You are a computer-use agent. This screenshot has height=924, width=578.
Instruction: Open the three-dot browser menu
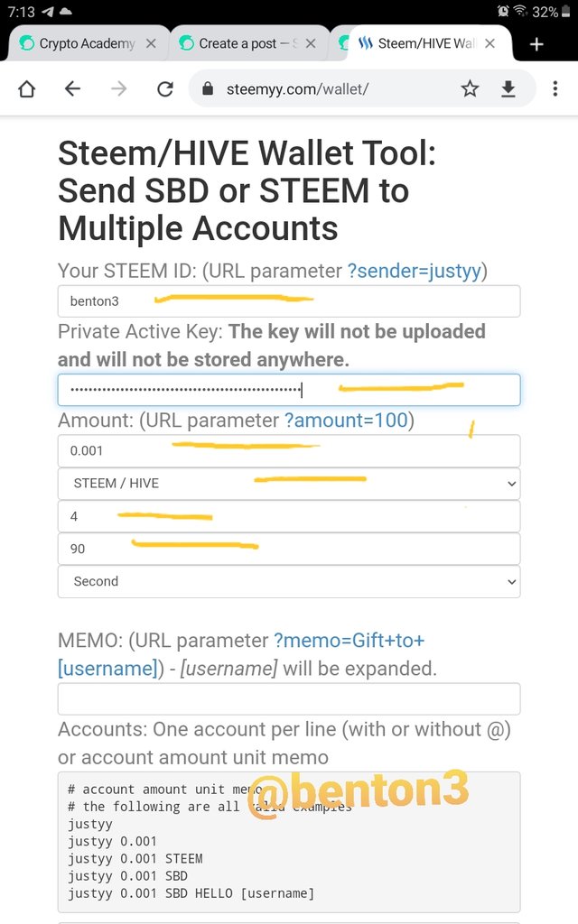coord(555,89)
